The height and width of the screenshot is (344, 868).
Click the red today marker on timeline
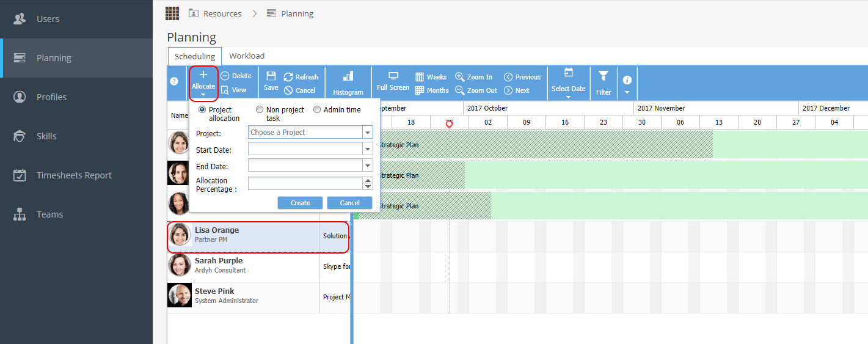point(450,124)
